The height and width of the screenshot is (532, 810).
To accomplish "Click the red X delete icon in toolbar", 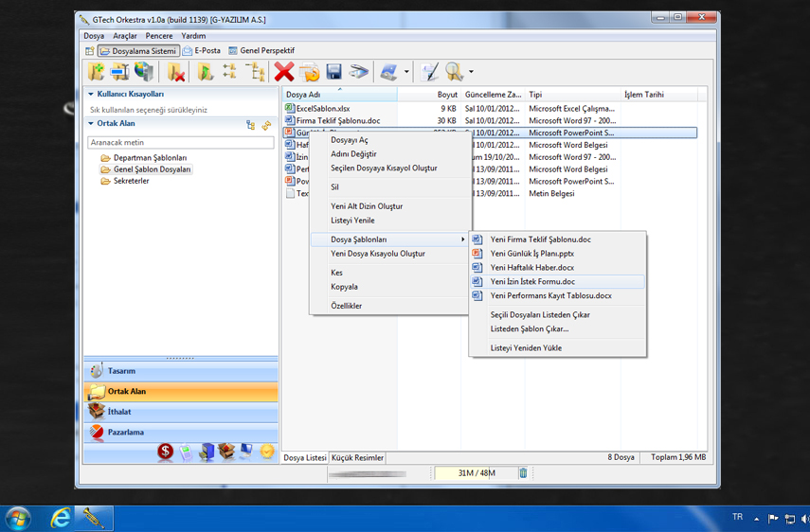I will 284,71.
